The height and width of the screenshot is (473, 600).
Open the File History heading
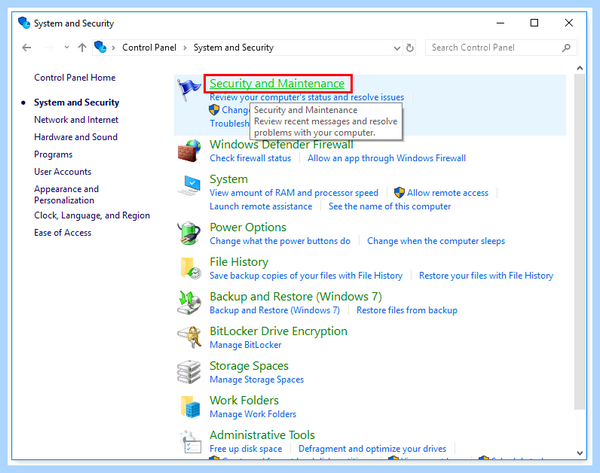(239, 262)
